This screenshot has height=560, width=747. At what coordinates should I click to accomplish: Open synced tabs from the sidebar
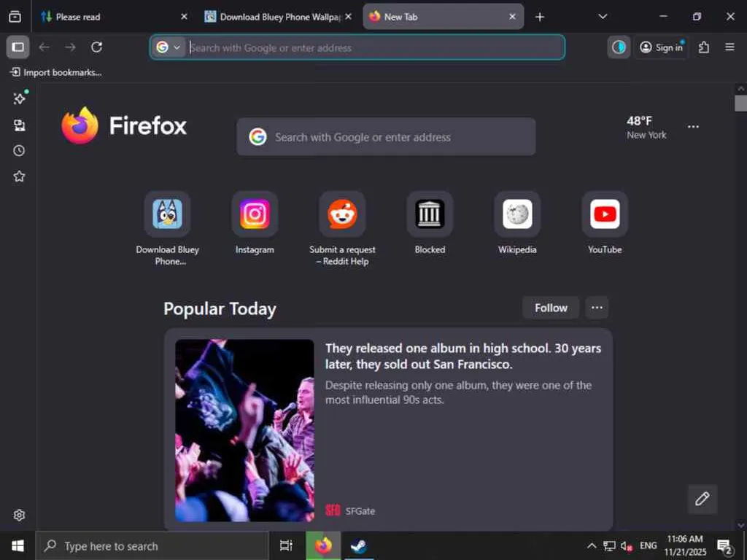click(x=19, y=125)
